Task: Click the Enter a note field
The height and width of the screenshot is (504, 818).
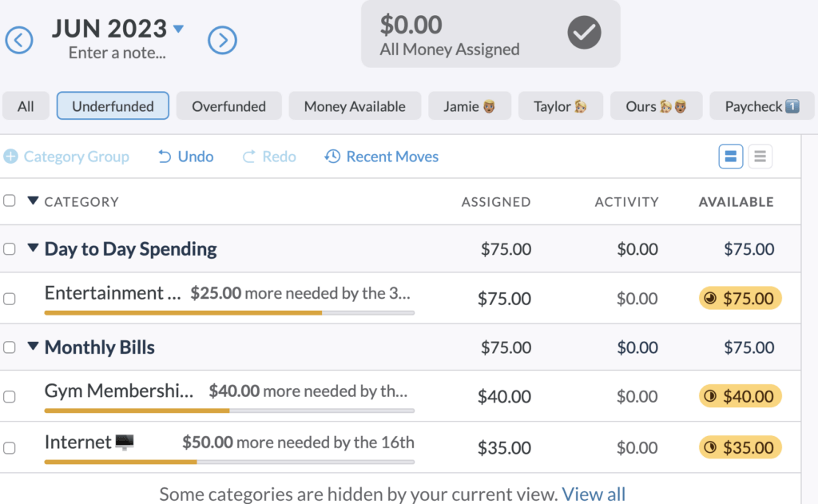Action: 117,53
